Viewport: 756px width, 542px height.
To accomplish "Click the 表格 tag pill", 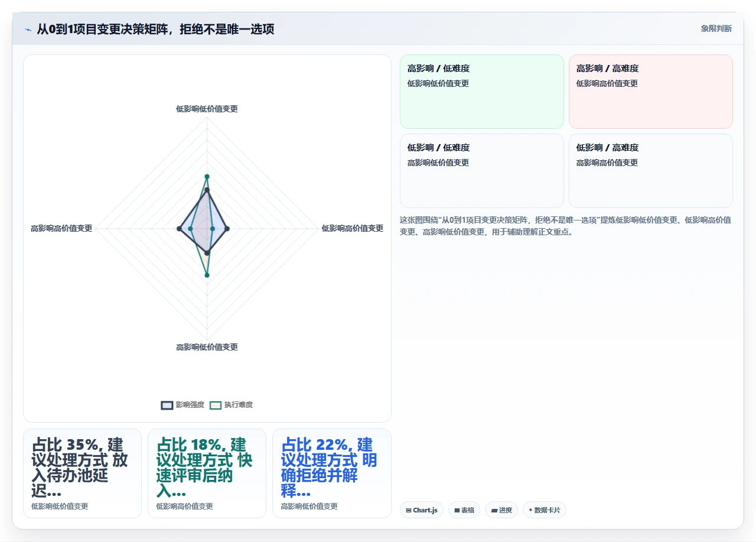I will pos(464,509).
